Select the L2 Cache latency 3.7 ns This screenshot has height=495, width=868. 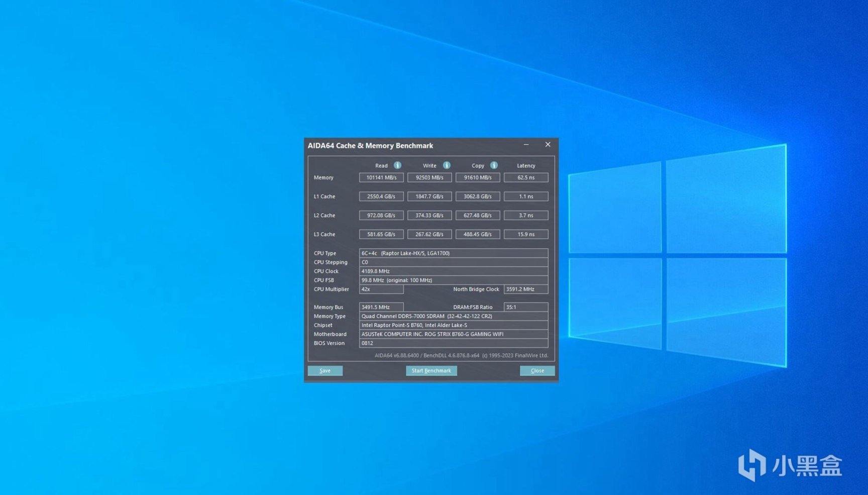click(526, 215)
